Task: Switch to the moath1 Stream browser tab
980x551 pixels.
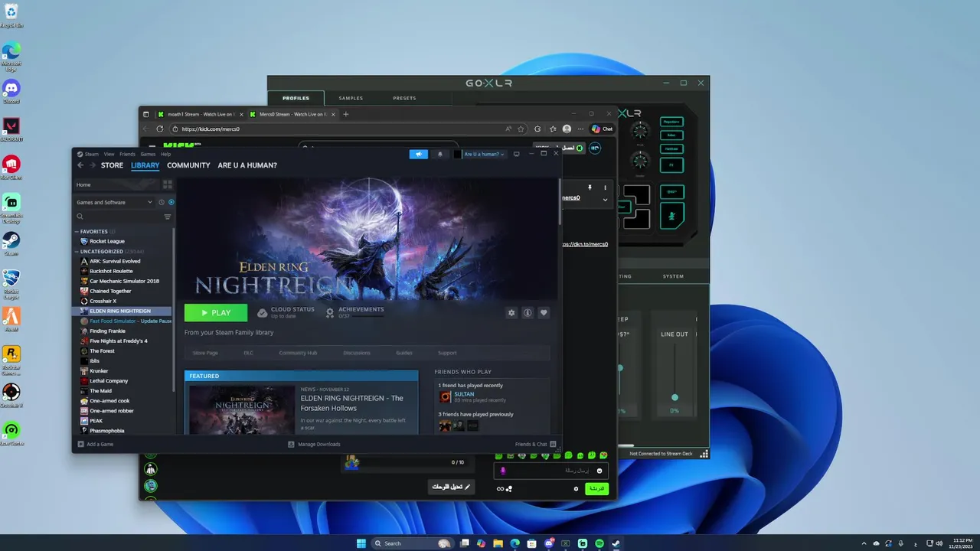Action: (x=201, y=114)
